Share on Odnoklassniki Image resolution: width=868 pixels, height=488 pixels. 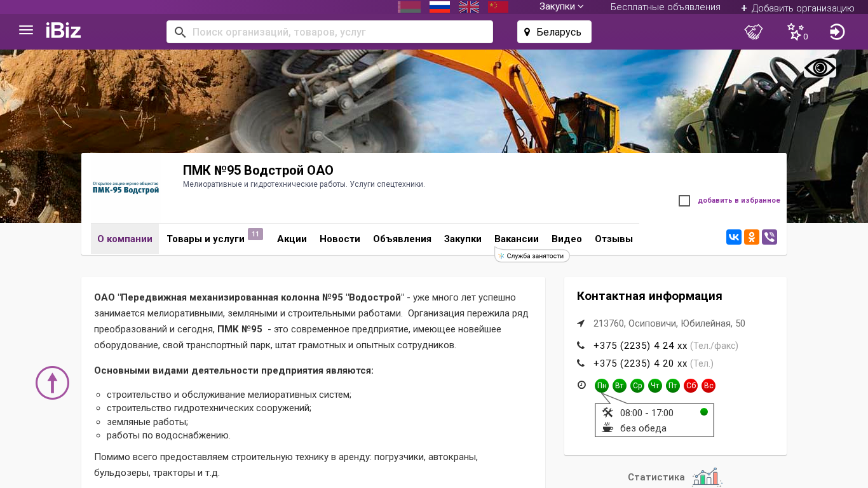click(752, 237)
